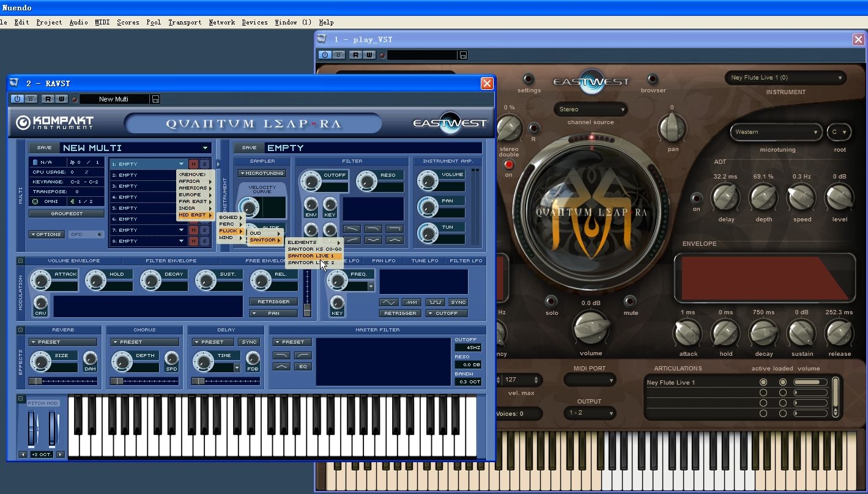Click the preset save icon in play_VST toolbar
The image size is (868, 494).
click(463, 55)
